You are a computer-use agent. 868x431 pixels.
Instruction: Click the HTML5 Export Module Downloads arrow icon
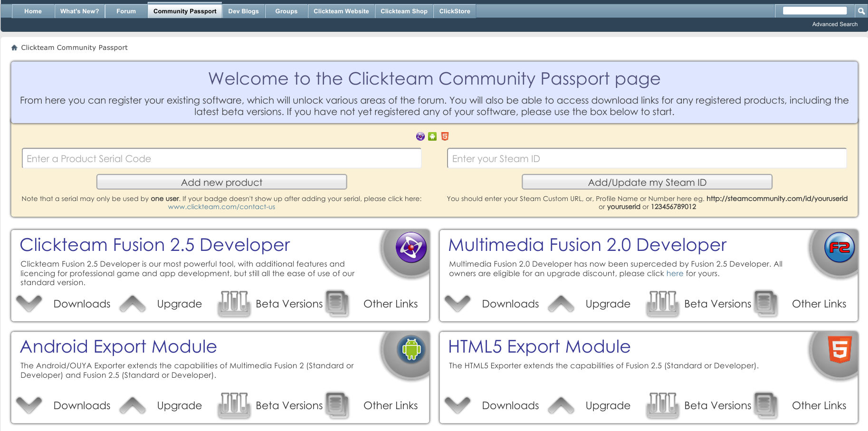click(458, 405)
